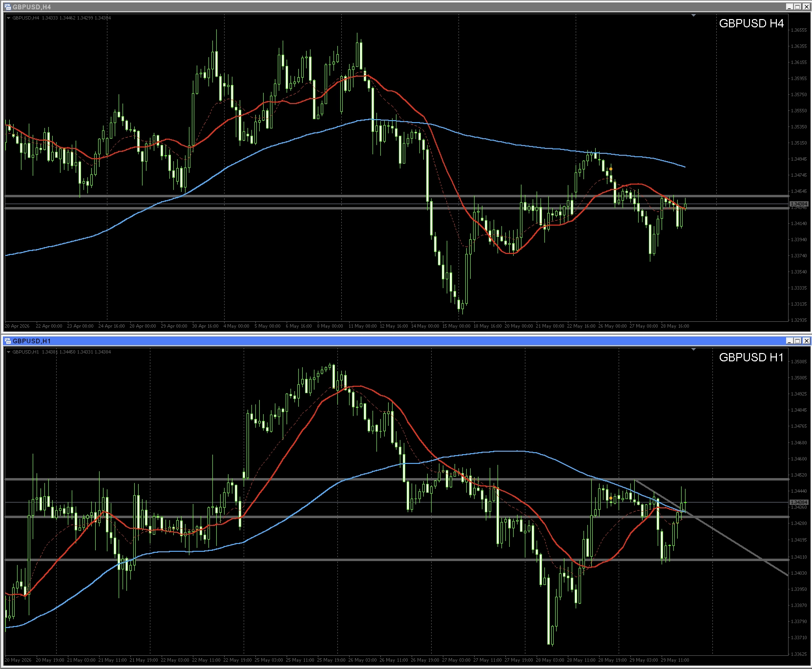Click '20 Apr 2026' on H4 time axis
812x669 pixels.
click(x=17, y=326)
